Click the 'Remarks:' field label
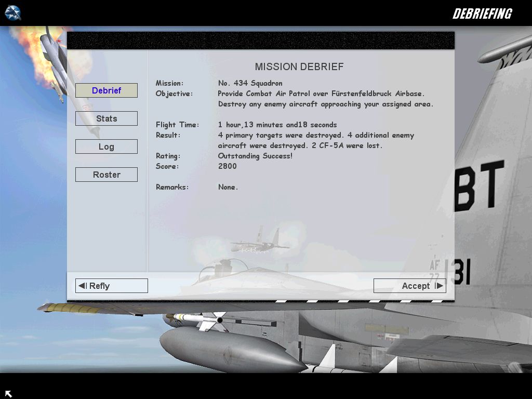The width and height of the screenshot is (532, 399). pyautogui.click(x=172, y=187)
